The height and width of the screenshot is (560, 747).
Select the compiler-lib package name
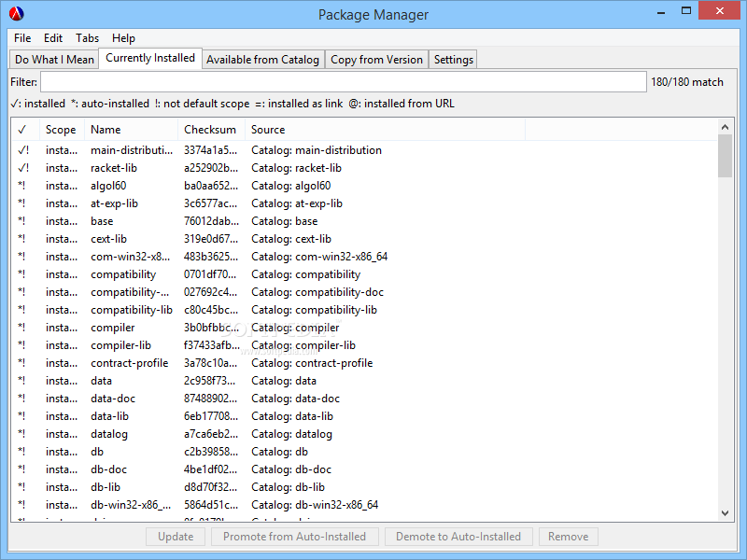click(121, 345)
